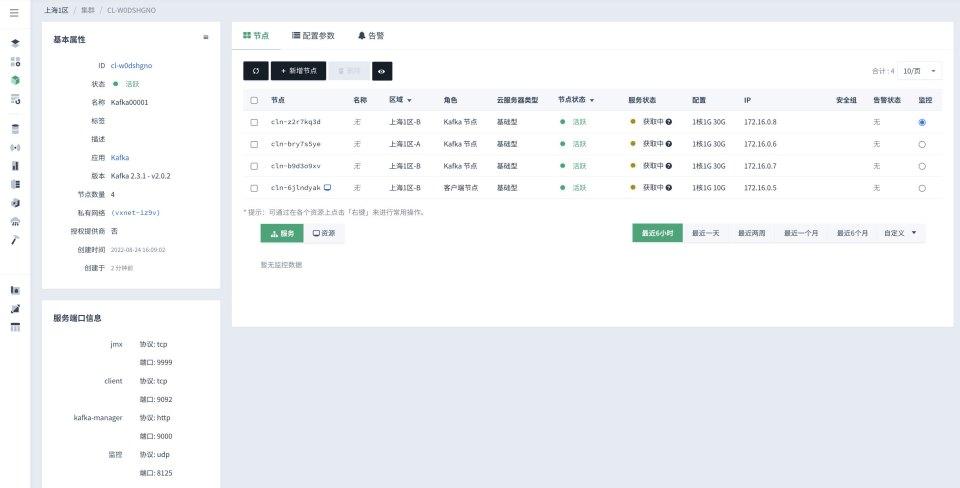Open the hamburger menu at top left
960x488 pixels.
click(14, 12)
